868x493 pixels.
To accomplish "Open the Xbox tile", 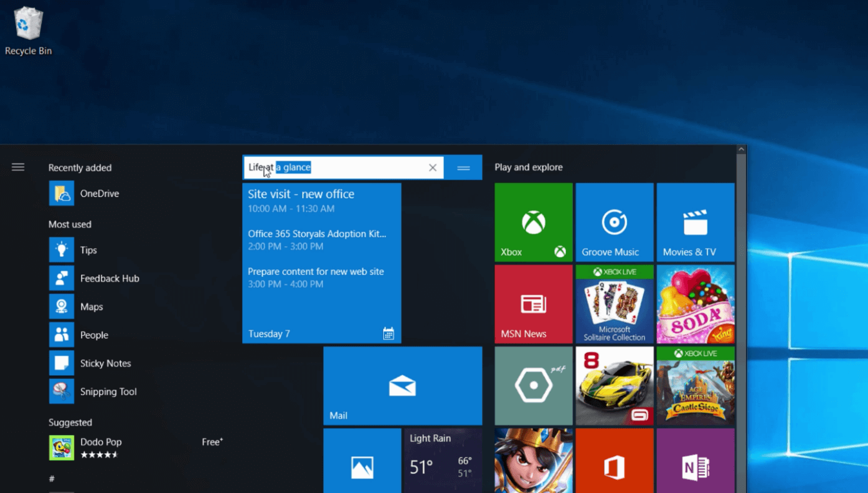I will click(x=533, y=222).
